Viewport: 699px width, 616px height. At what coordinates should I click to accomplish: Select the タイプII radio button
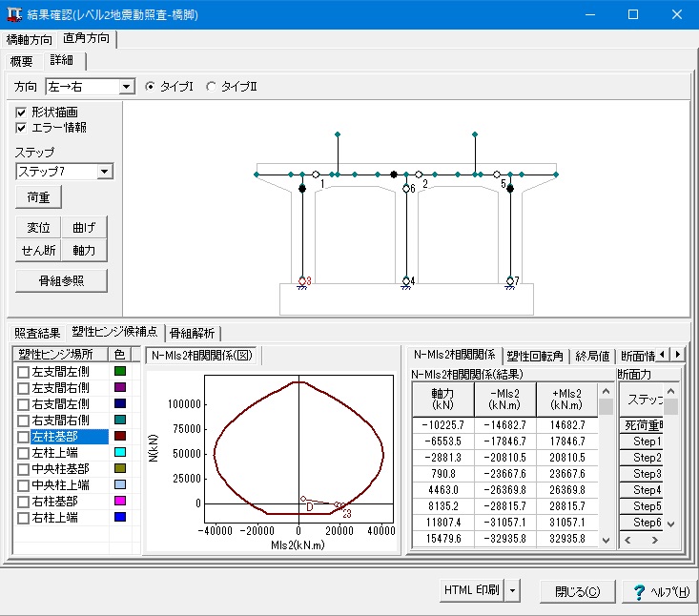click(x=211, y=87)
